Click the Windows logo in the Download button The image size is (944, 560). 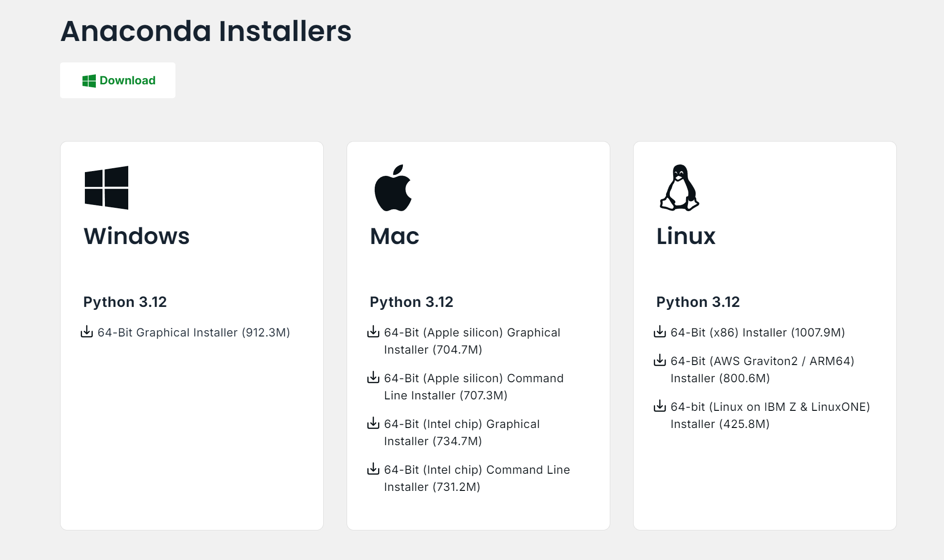89,81
